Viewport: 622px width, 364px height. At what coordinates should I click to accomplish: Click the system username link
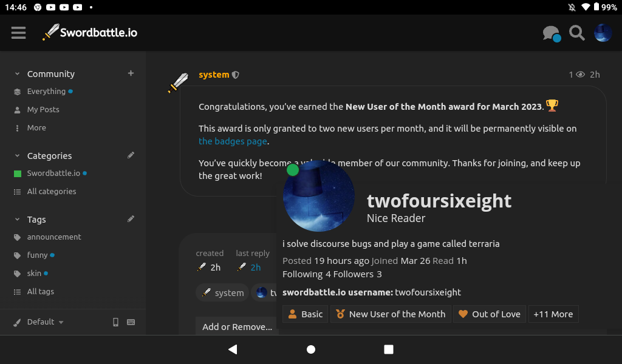point(214,75)
